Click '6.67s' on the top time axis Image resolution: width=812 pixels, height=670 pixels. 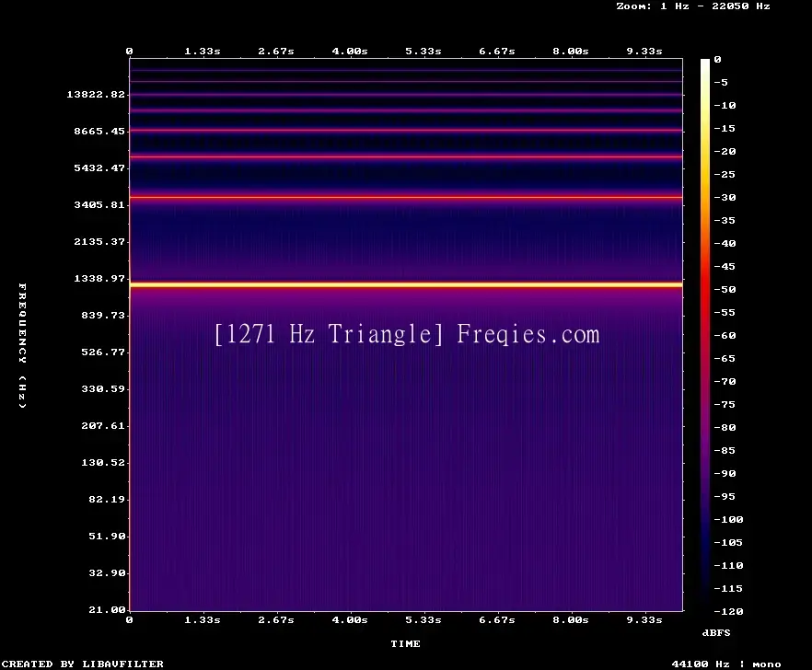tap(496, 52)
